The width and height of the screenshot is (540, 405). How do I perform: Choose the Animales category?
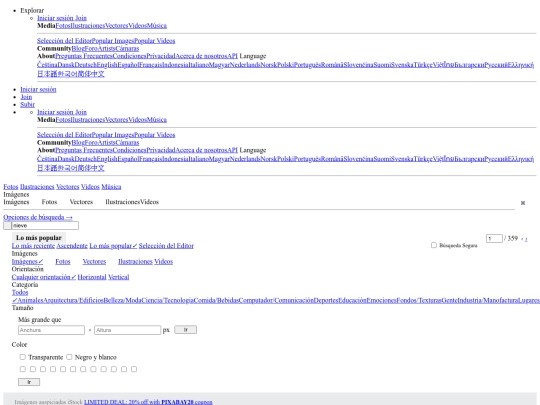[30, 300]
